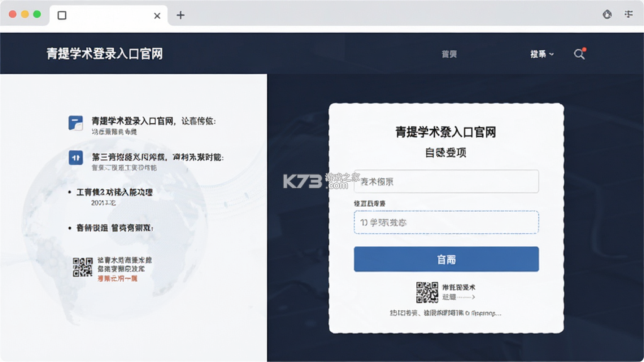Click the orange link beside the left QR code
Viewport: 644px width, 362px height.
click(118, 278)
